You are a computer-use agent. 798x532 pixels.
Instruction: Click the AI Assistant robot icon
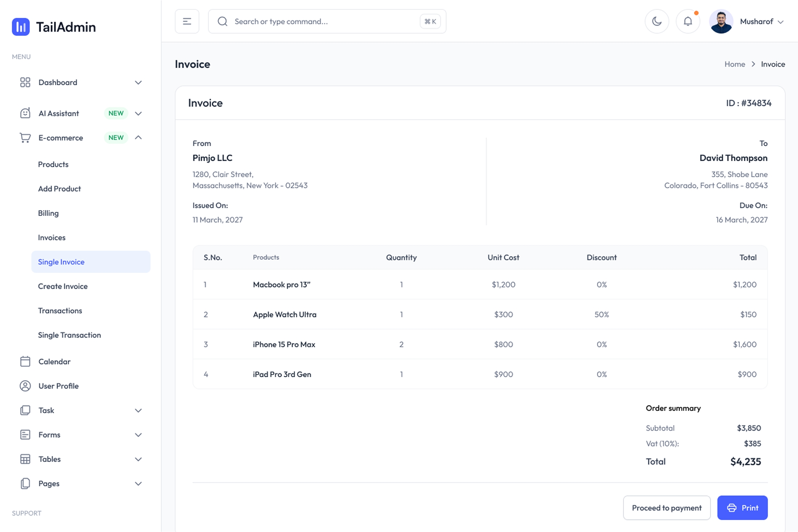pos(25,113)
